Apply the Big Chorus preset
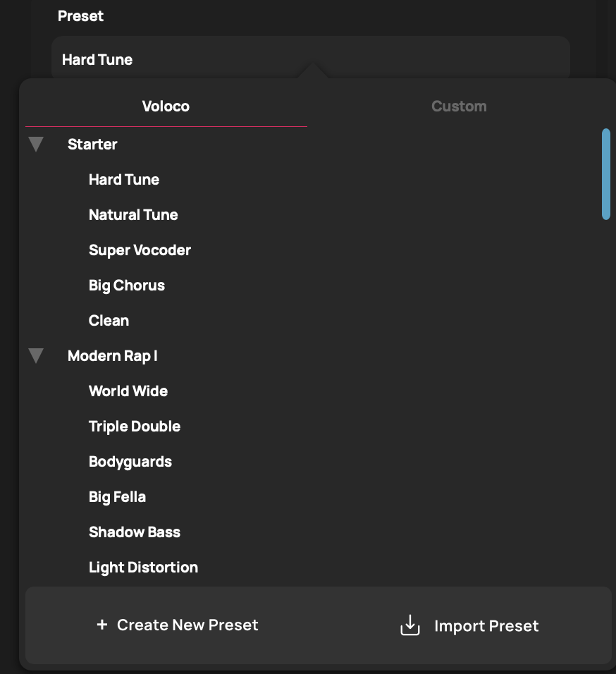The width and height of the screenshot is (616, 674). tap(127, 286)
